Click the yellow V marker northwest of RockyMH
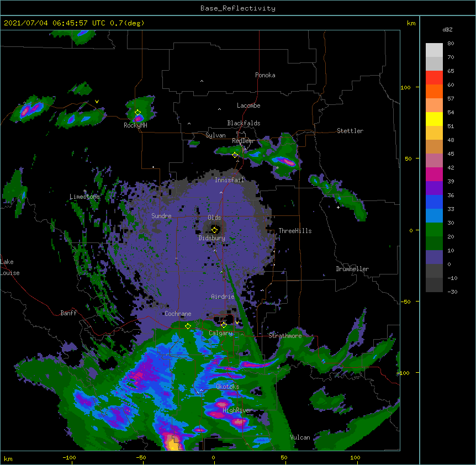Image resolution: width=476 pixels, height=465 pixels. (x=97, y=102)
